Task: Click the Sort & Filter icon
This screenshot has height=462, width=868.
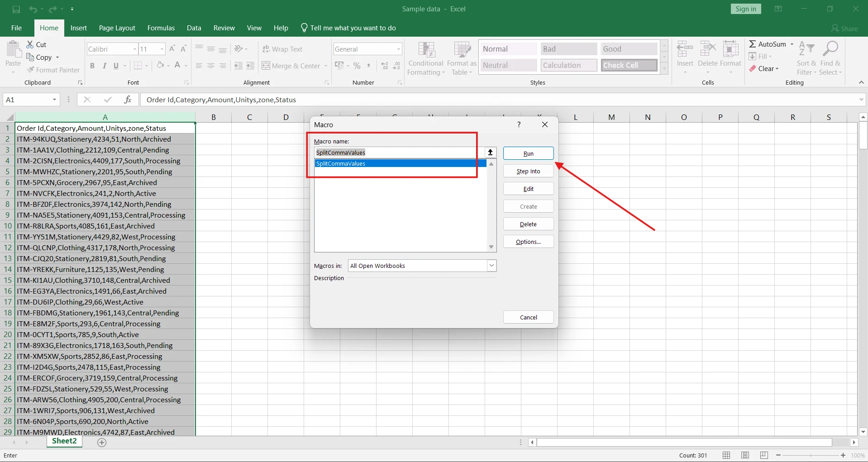Action: (806, 49)
